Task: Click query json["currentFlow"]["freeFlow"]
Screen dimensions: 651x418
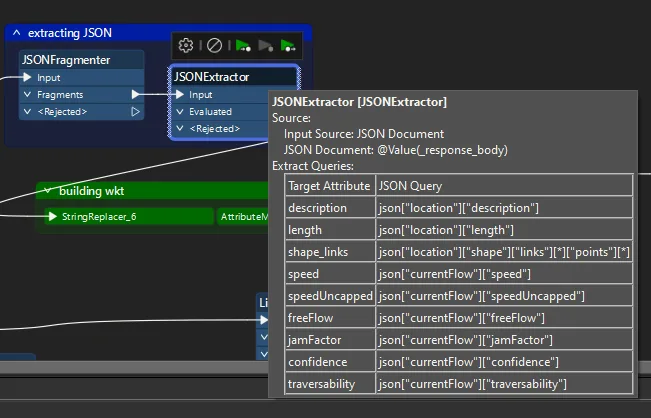Action: [461, 318]
